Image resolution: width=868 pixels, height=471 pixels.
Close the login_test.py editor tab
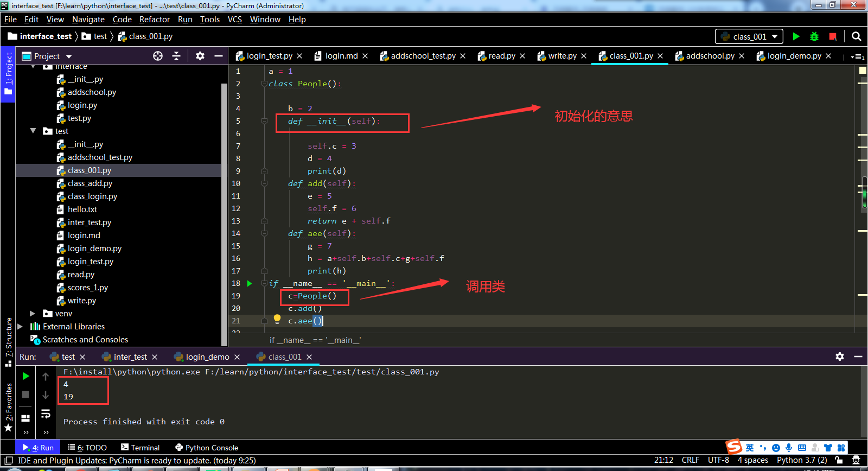299,56
